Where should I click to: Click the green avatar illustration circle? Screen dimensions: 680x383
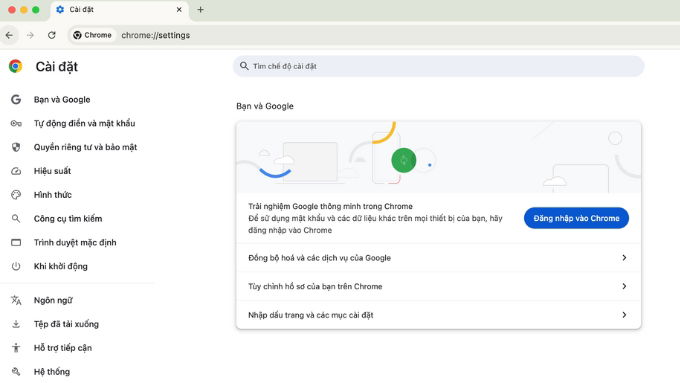[404, 160]
